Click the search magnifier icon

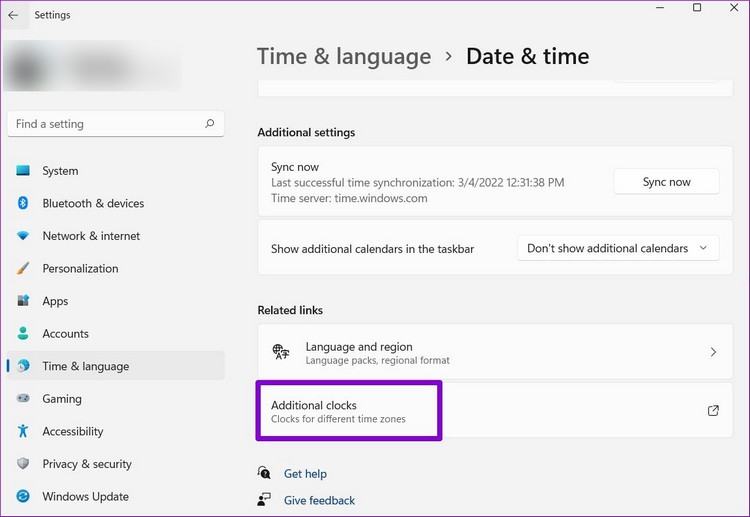tap(209, 124)
